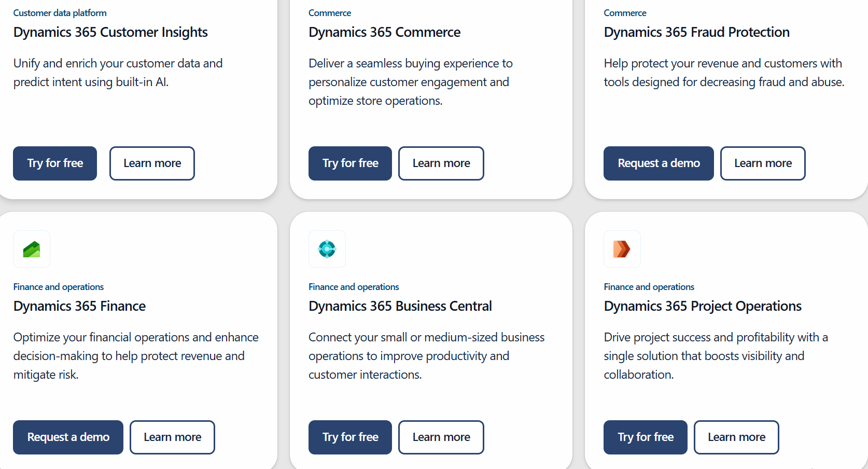The height and width of the screenshot is (469, 868).
Task: Learn more about Business Central
Action: 441,437
